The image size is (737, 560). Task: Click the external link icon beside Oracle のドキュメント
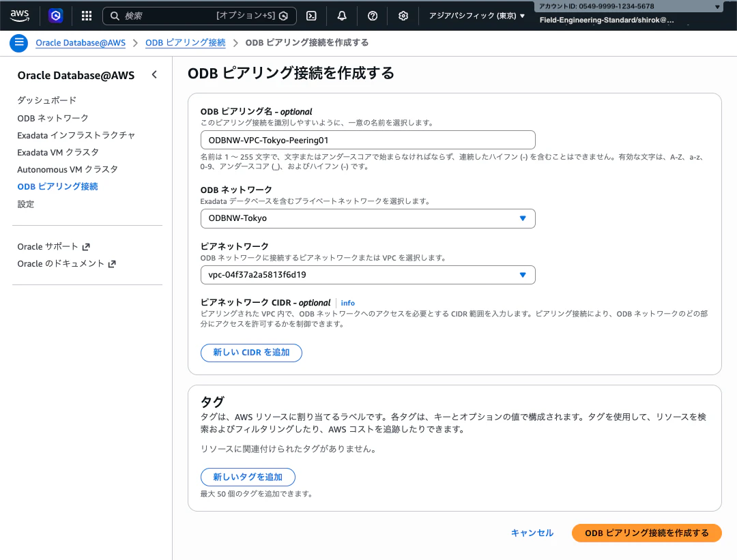[112, 264]
